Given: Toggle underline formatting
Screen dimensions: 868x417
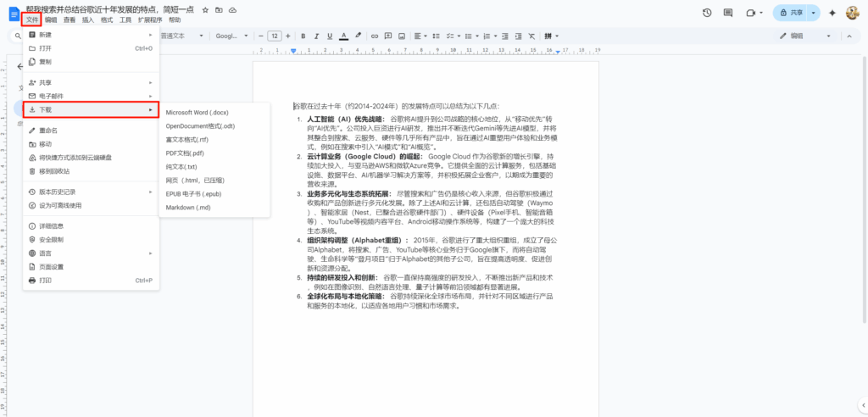Looking at the screenshot, I should [330, 36].
